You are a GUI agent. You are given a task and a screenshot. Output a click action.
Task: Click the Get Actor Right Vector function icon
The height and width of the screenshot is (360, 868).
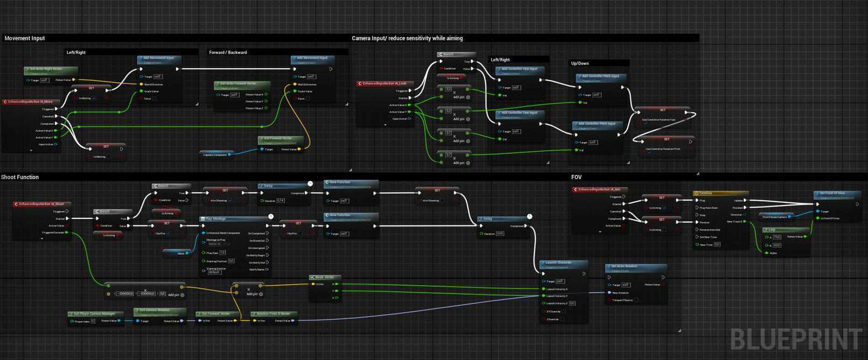(27, 69)
